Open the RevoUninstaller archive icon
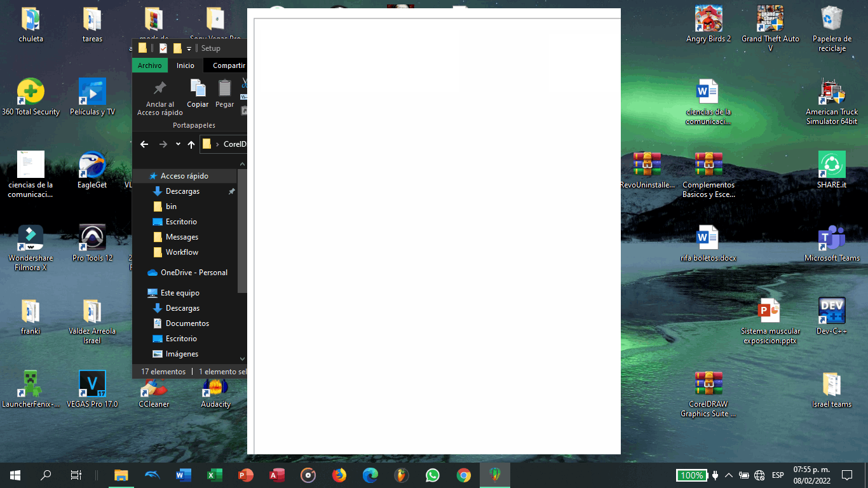 (647, 170)
